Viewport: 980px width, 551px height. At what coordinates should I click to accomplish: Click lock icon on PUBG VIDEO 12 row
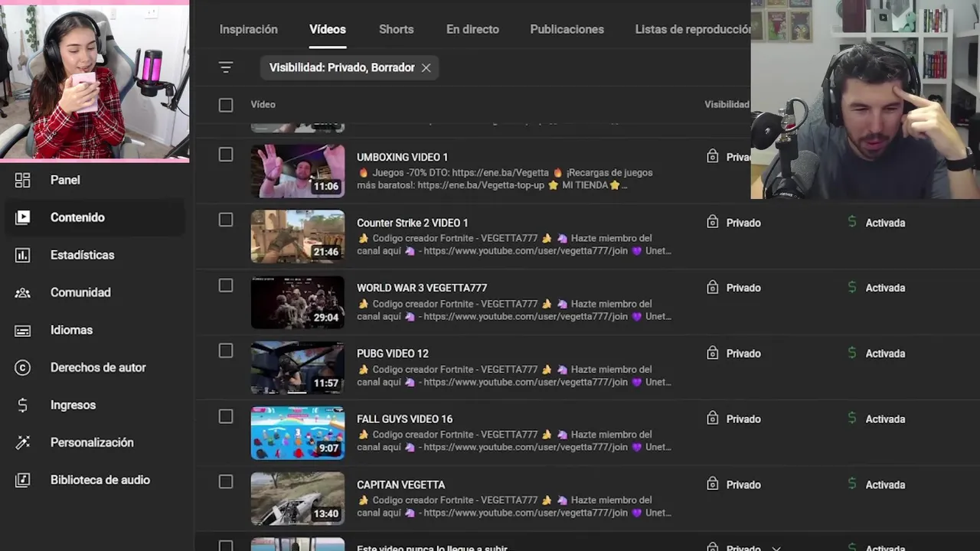(x=712, y=353)
